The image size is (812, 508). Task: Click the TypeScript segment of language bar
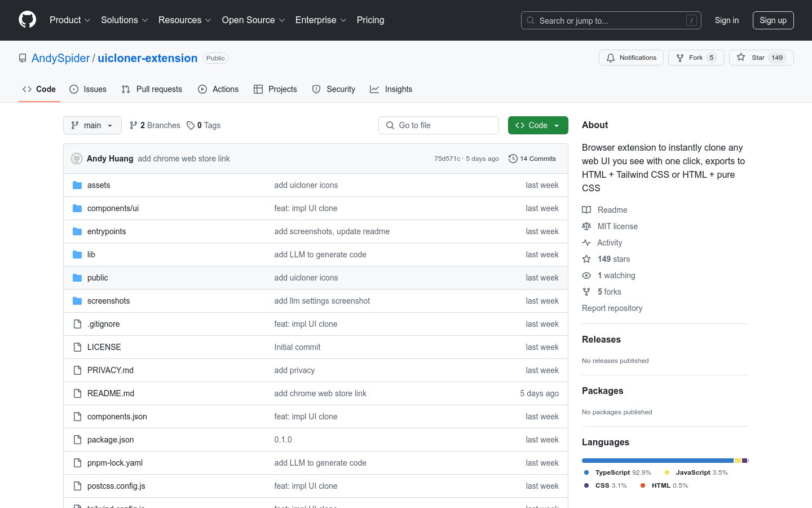(657, 461)
